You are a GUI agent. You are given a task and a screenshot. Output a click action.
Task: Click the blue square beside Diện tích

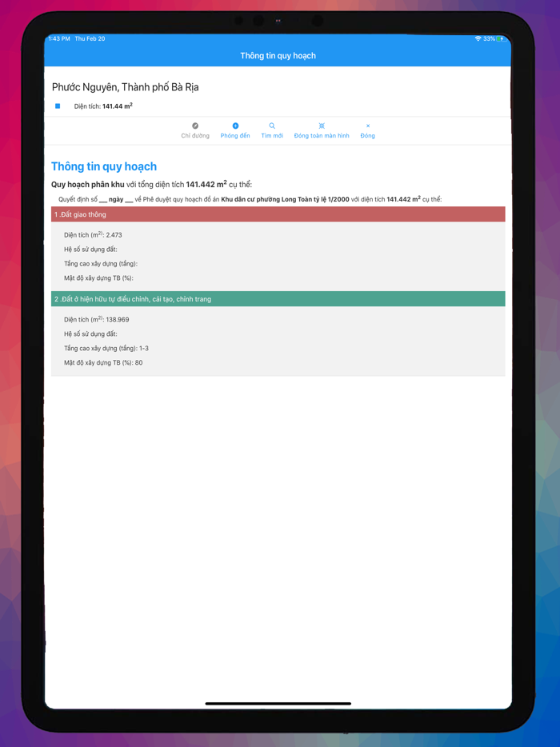[58, 106]
